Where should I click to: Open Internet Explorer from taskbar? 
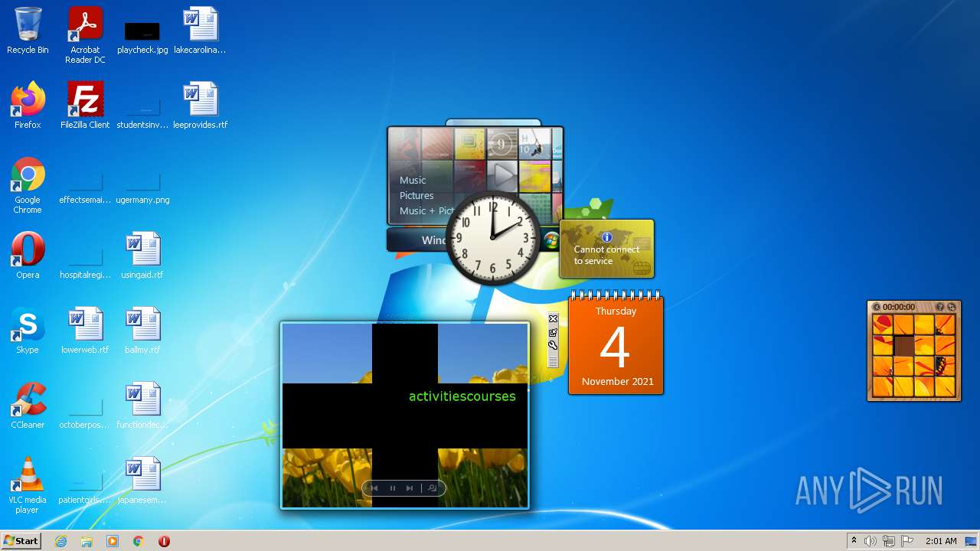pyautogui.click(x=60, y=541)
